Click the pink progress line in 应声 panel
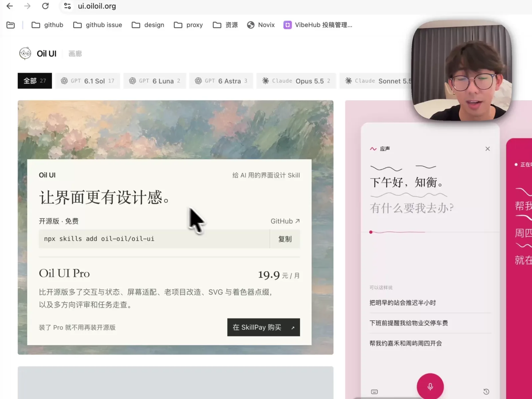Viewport: 532px width, 399px height. pos(397,232)
